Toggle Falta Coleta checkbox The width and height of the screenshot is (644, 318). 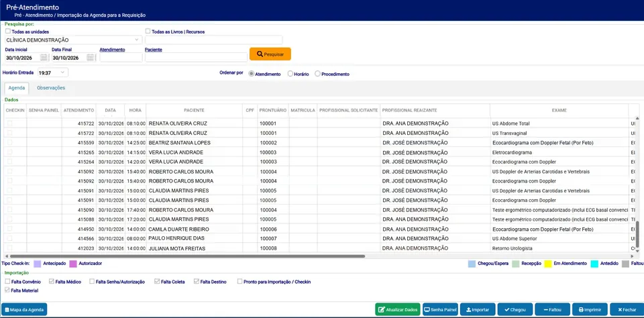pyautogui.click(x=157, y=281)
